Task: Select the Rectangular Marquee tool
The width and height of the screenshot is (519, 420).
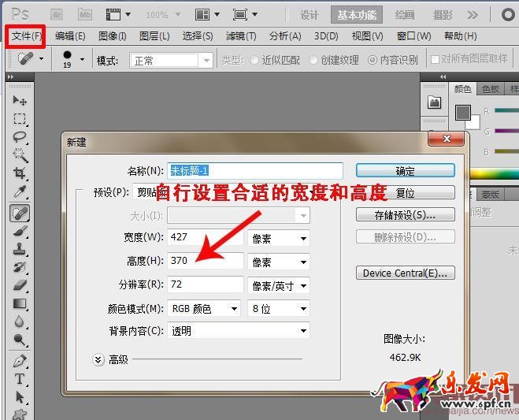Action: [x=20, y=118]
